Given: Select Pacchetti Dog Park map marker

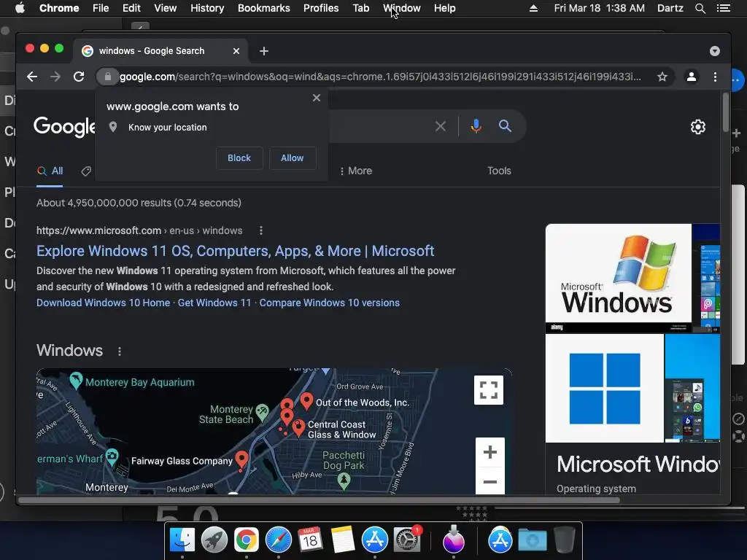Looking at the screenshot, I should tap(344, 481).
